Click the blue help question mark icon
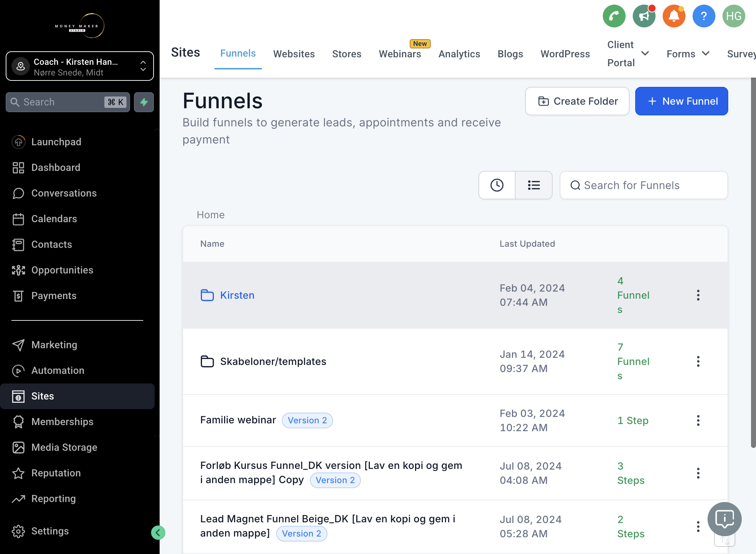756x554 pixels. 704,16
